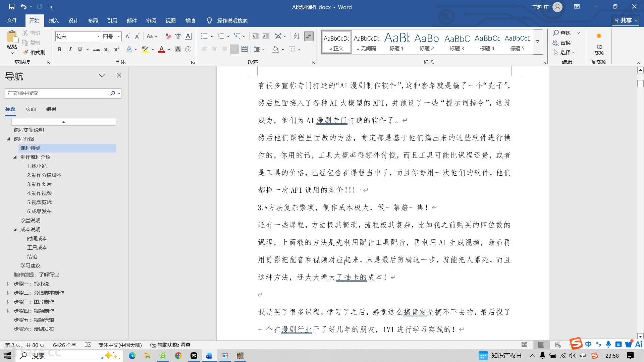The image size is (644, 362).
Task: Expand 步骤一：找小说 heading
Action: point(8,284)
